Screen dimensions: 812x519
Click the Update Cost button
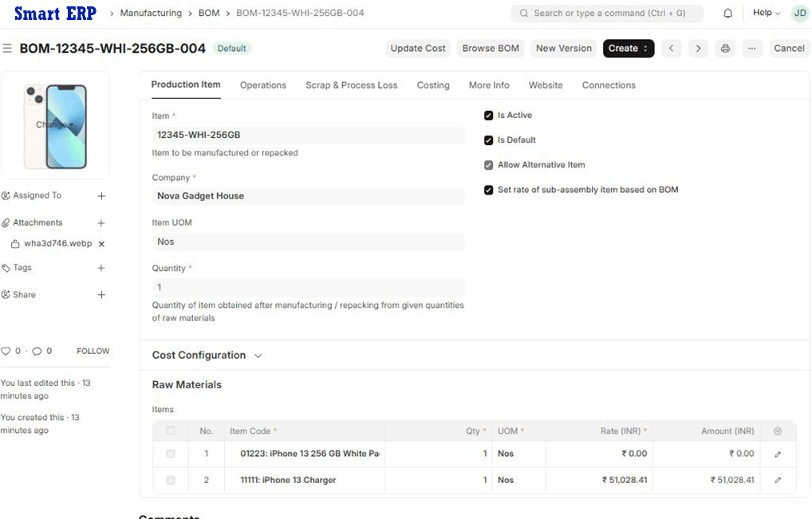(x=418, y=49)
